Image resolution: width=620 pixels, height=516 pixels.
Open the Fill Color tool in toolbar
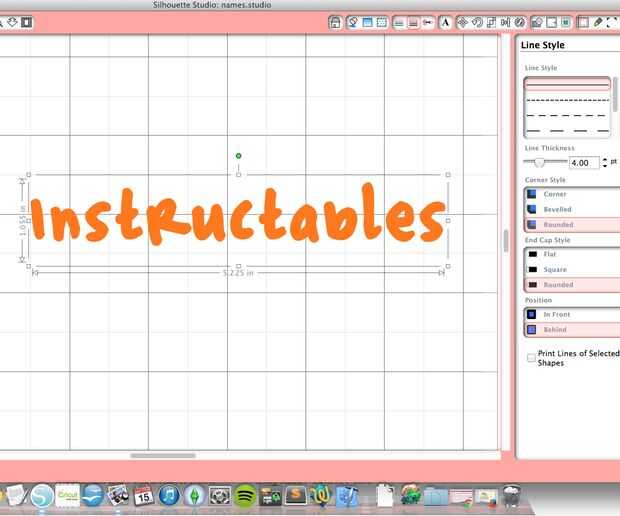(x=353, y=23)
